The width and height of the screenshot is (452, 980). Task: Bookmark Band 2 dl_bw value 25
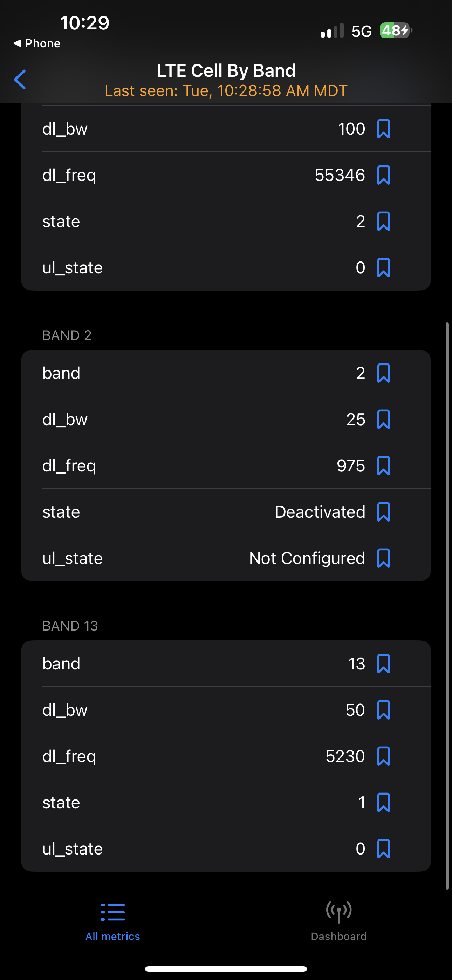(383, 419)
